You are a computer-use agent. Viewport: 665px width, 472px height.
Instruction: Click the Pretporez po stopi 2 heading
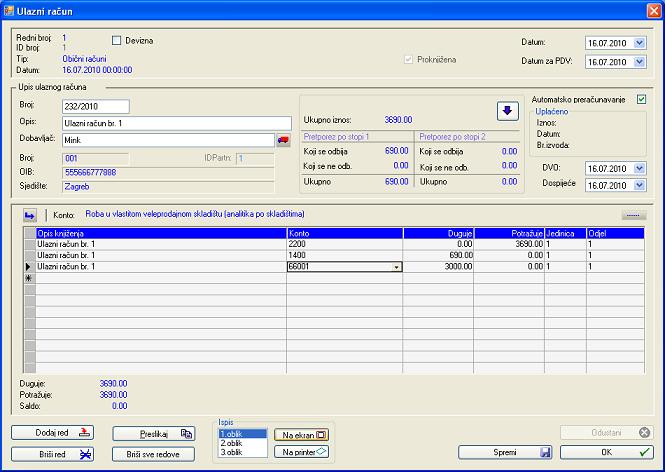pyautogui.click(x=452, y=137)
